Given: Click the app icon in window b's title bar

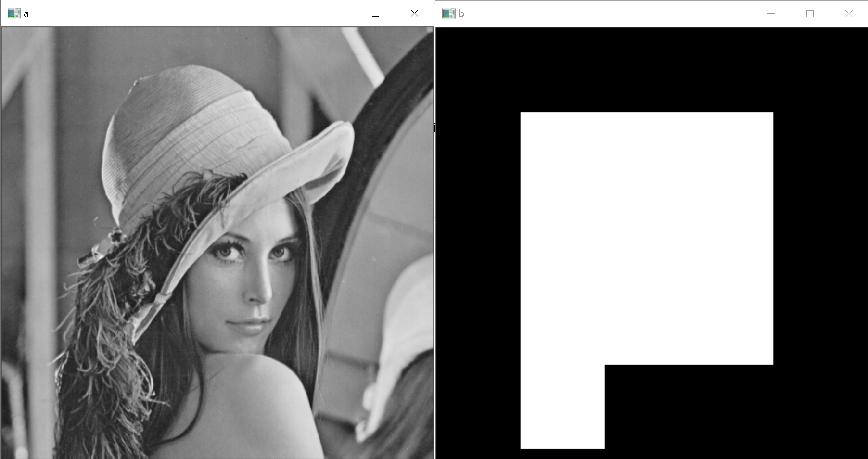Looking at the screenshot, I should pyautogui.click(x=448, y=13).
